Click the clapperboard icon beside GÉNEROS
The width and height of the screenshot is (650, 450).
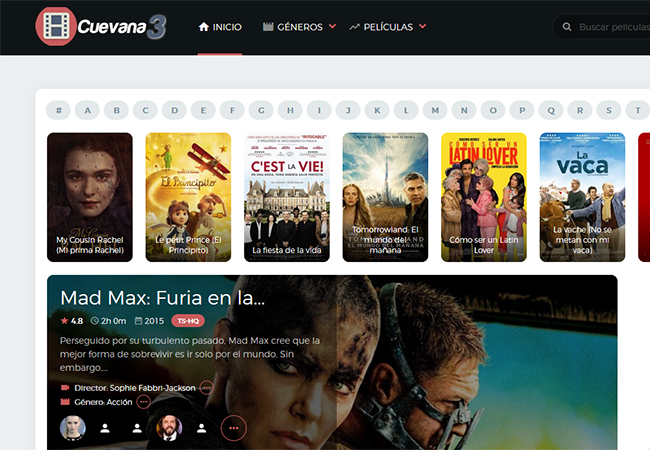pos(268,27)
